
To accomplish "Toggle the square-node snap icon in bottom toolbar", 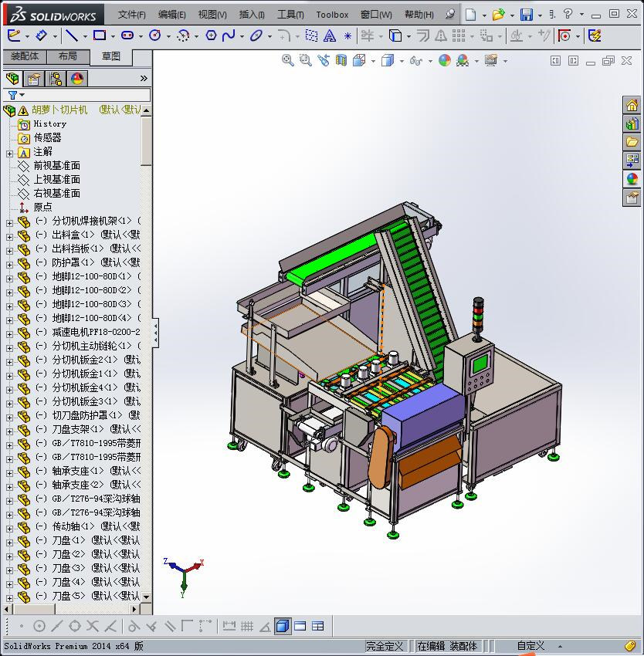I will point(75,627).
